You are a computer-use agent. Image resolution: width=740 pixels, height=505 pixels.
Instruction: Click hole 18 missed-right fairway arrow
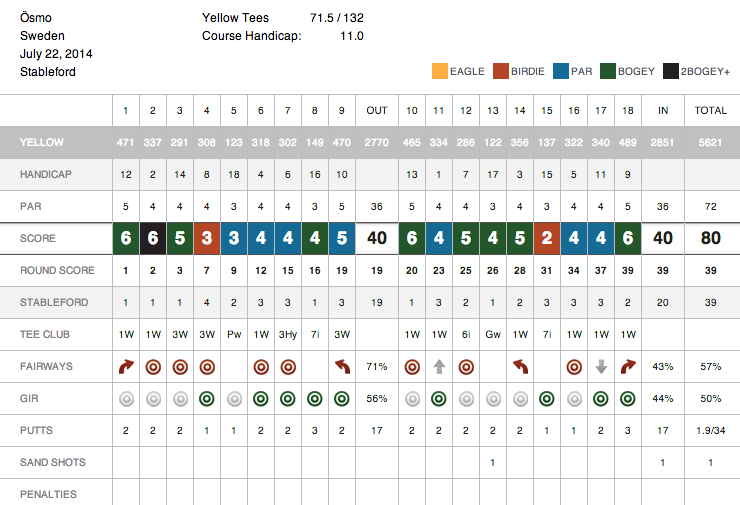(x=628, y=367)
